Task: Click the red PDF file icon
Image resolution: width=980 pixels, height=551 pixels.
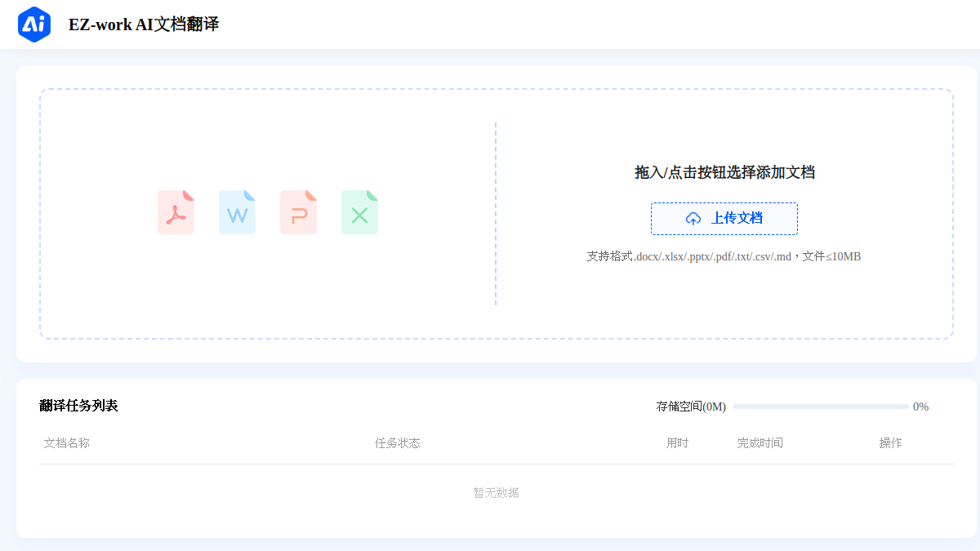Action: pos(176,212)
